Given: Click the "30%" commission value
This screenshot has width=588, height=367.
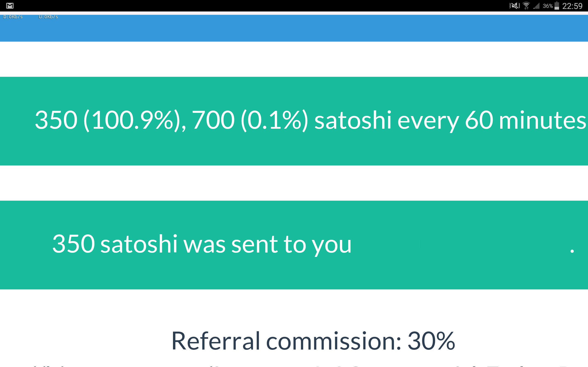Looking at the screenshot, I should pyautogui.click(x=431, y=341).
